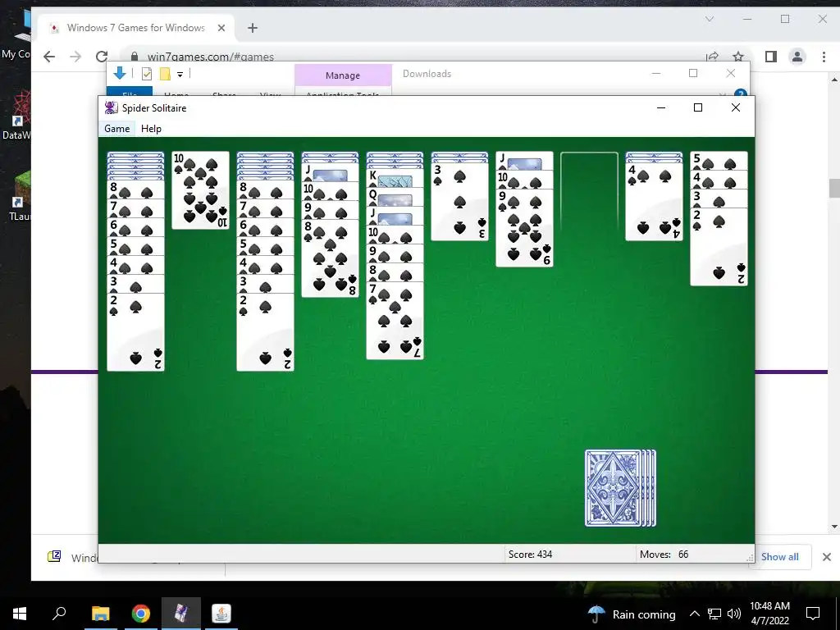Open the Windows Start menu

pyautogui.click(x=20, y=614)
